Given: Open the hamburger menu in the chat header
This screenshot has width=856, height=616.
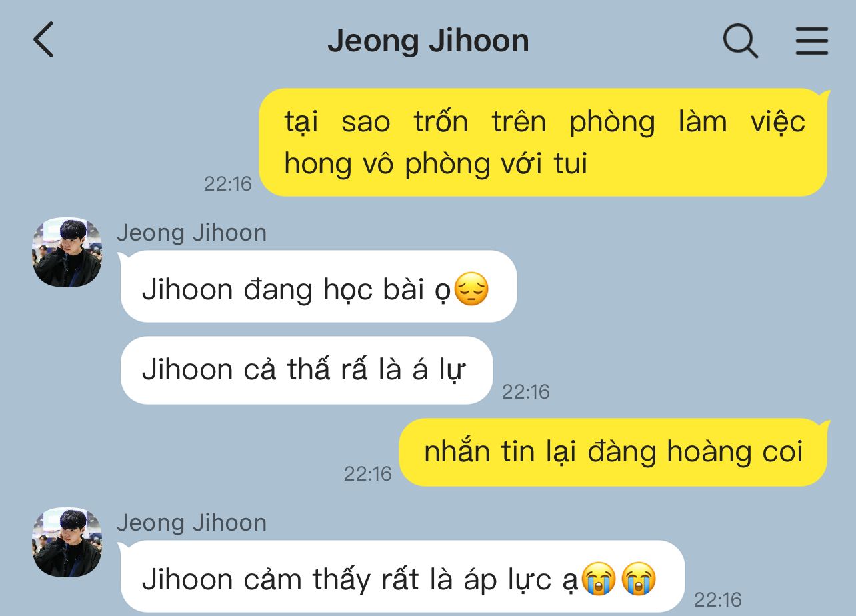Looking at the screenshot, I should point(811,41).
